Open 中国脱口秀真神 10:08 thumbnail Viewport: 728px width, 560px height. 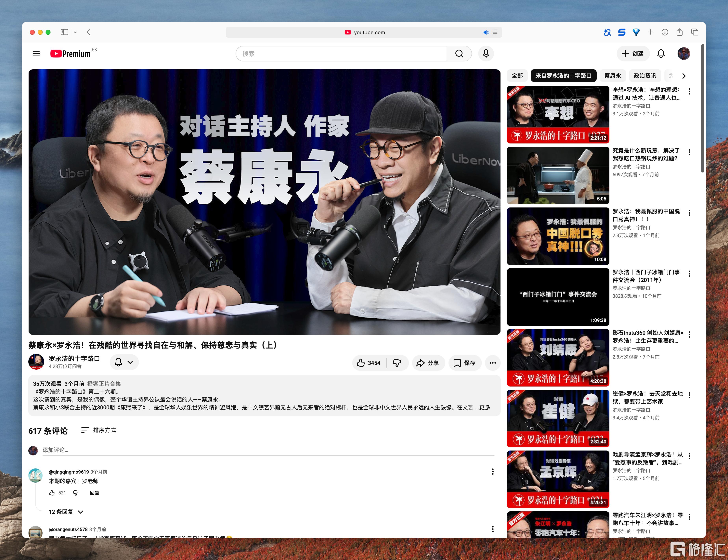pyautogui.click(x=558, y=236)
